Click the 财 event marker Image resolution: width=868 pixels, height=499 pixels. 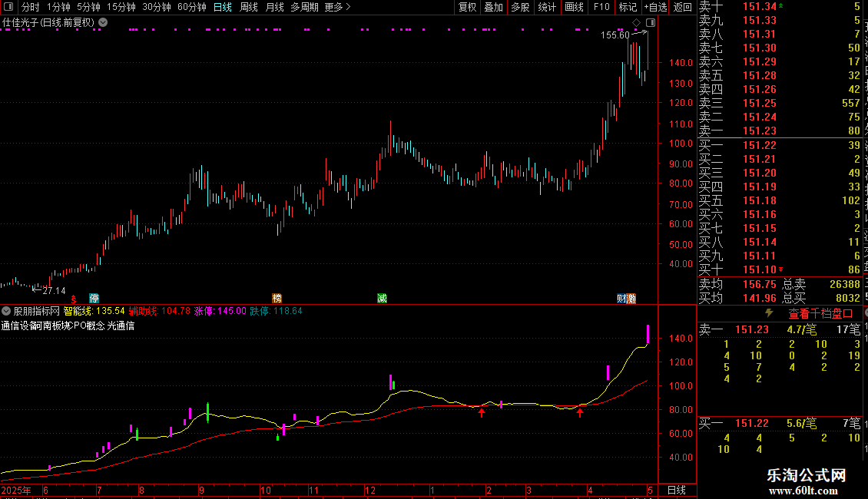pos(621,298)
